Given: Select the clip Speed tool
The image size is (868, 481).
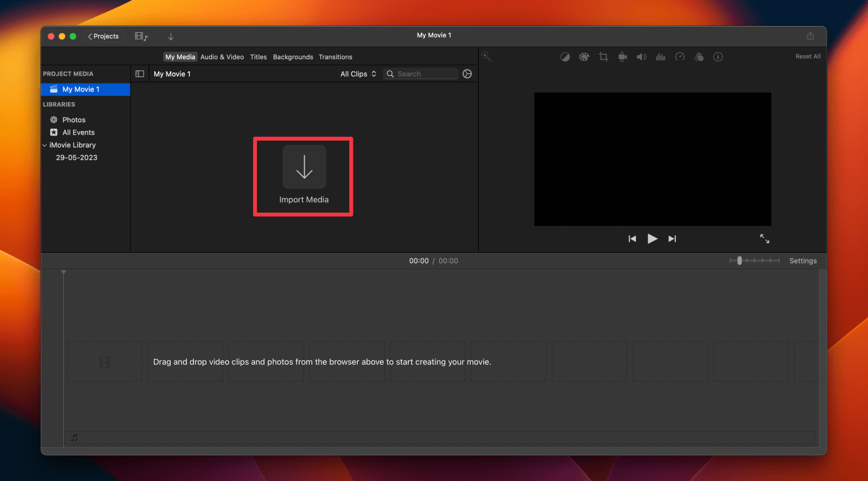Looking at the screenshot, I should point(680,57).
